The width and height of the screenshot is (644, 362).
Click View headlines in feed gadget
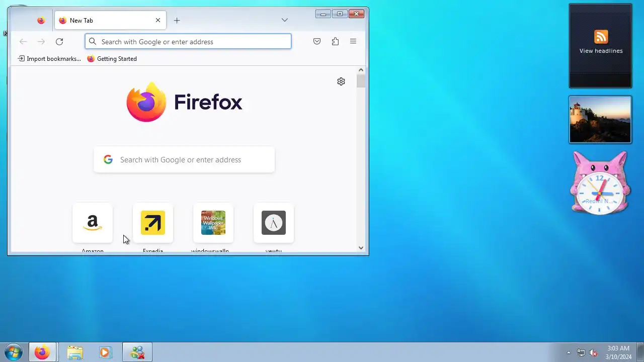[601, 51]
